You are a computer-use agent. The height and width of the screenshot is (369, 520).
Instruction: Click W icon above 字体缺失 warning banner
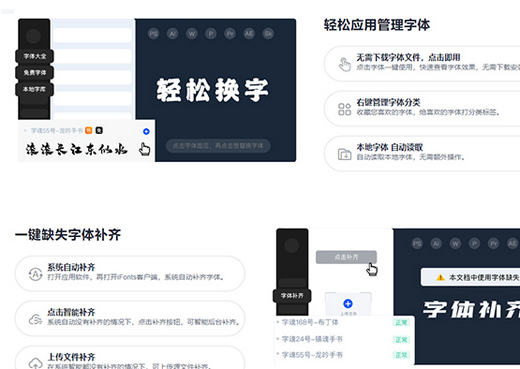[x=455, y=244]
